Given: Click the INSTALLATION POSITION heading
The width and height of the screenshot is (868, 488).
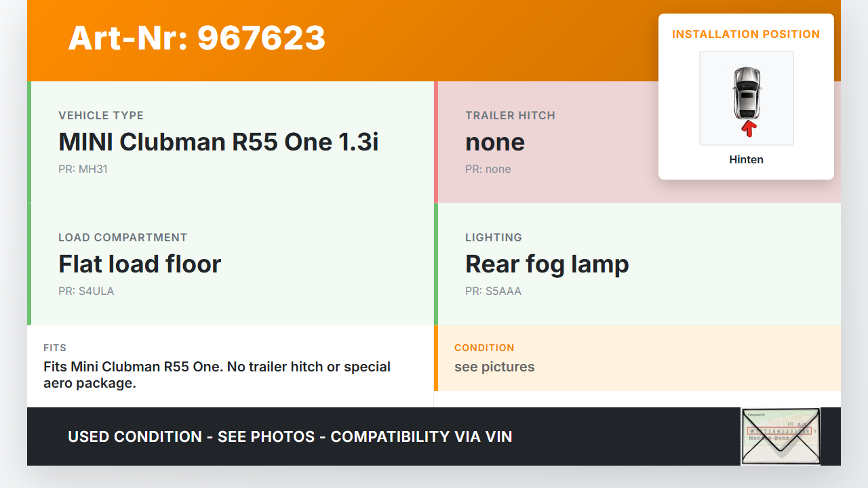Looking at the screenshot, I should (x=746, y=34).
